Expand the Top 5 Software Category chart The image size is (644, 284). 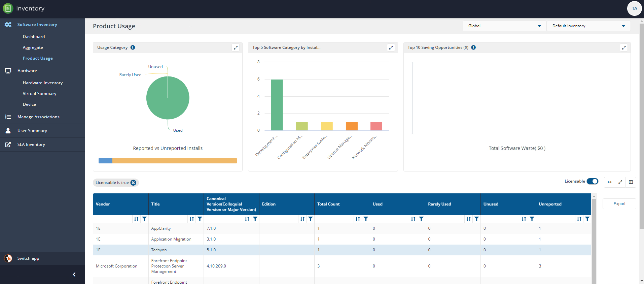[391, 48]
